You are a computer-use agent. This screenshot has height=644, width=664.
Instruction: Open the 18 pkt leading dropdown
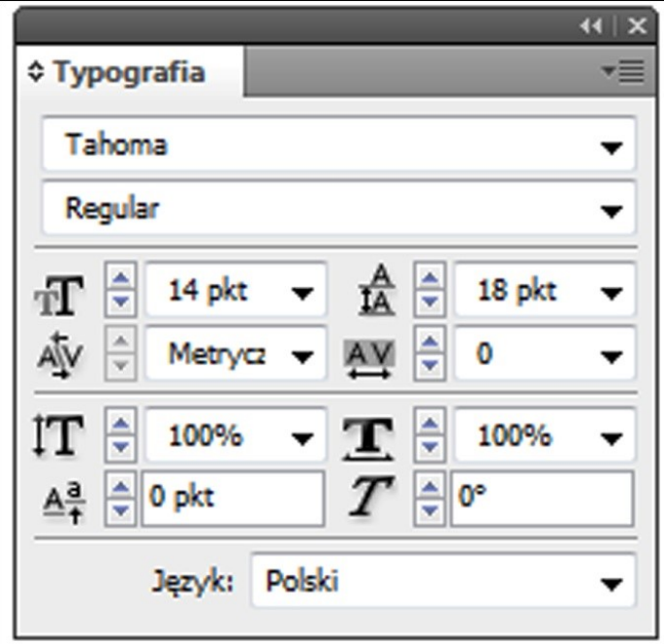pyautogui.click(x=610, y=293)
